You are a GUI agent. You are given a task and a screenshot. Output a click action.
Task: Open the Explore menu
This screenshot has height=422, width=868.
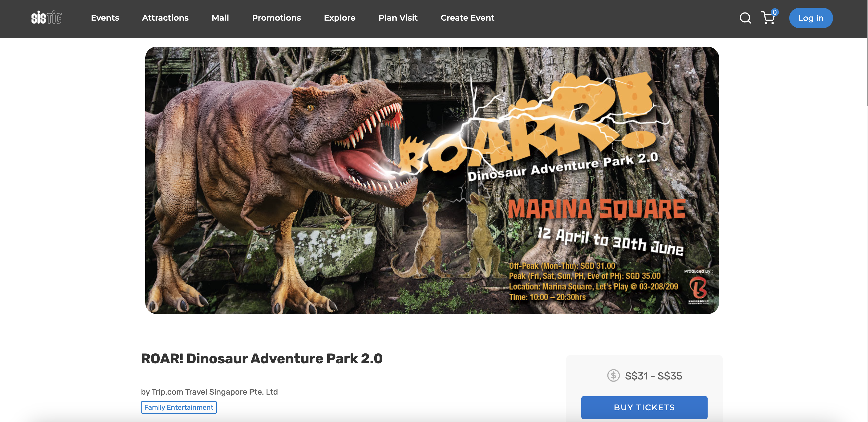(x=339, y=18)
